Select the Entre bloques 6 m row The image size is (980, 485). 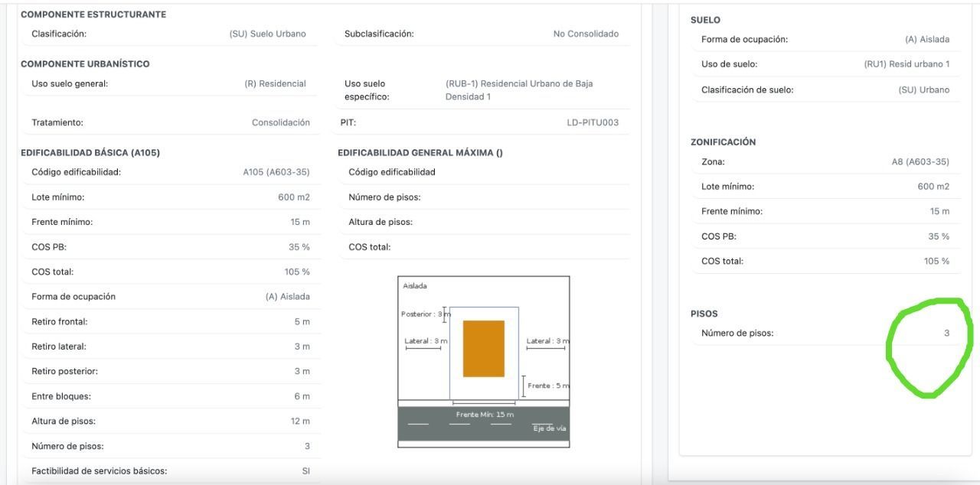coord(171,396)
